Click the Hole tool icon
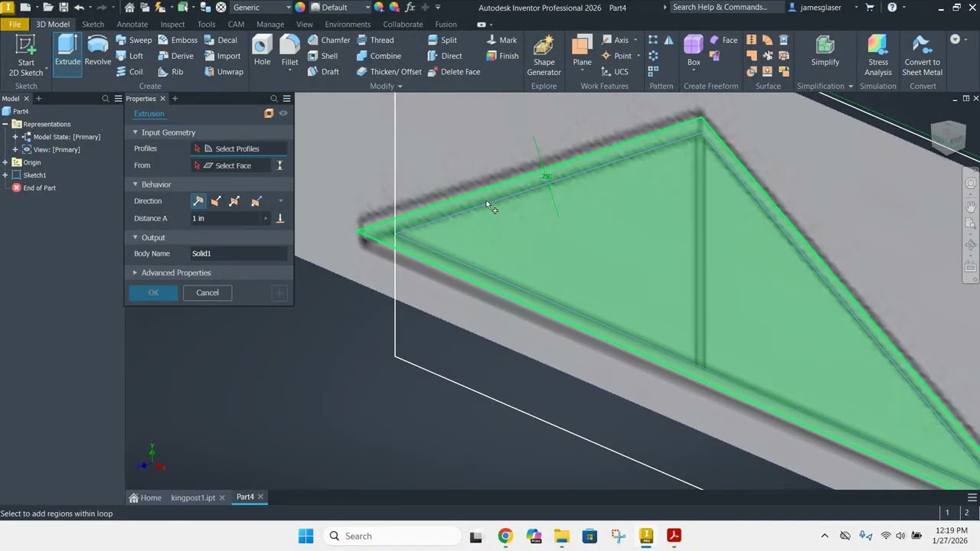This screenshot has height=551, width=980. 262,51
